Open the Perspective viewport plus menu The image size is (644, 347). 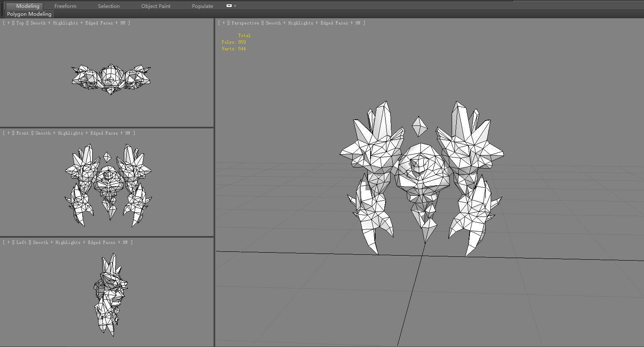pos(224,23)
